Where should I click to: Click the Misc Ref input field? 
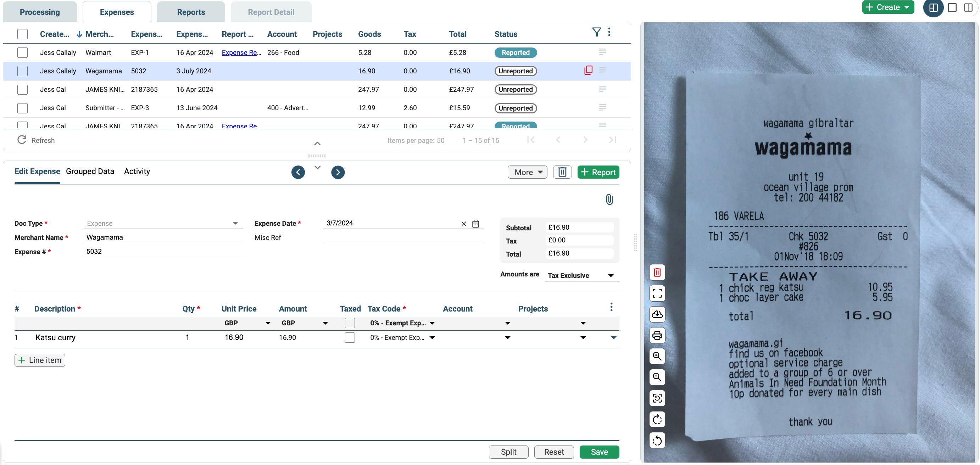pos(403,237)
